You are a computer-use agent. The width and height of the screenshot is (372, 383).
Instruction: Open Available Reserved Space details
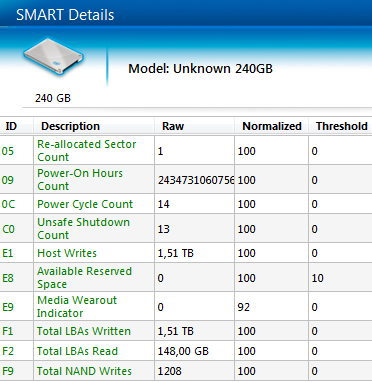click(84, 278)
